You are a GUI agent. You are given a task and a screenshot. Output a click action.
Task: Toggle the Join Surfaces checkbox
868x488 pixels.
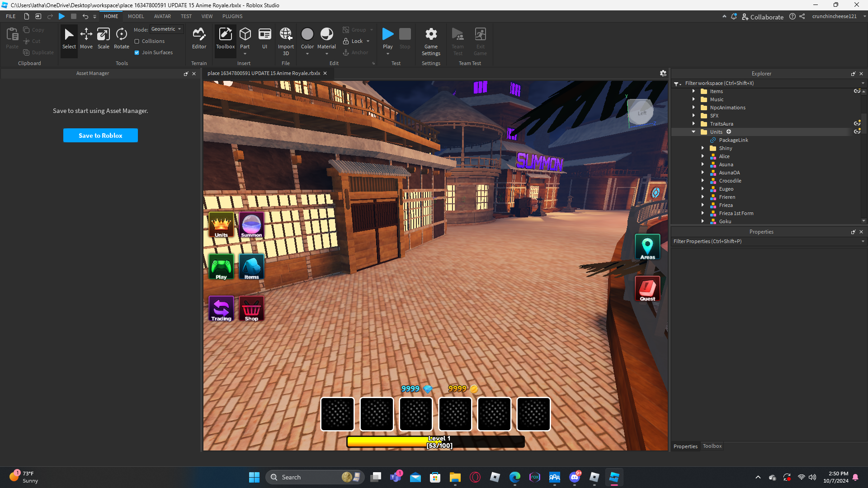137,52
